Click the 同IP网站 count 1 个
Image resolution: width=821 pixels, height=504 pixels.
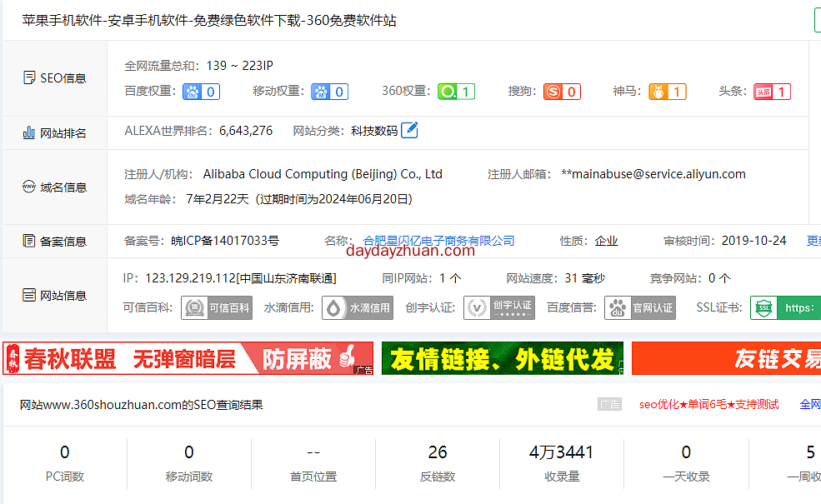tap(450, 278)
